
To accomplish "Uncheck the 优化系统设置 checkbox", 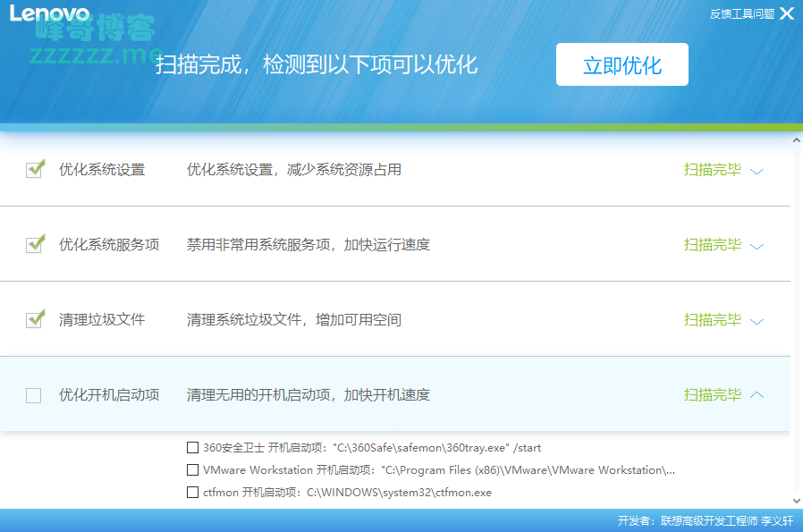I will pyautogui.click(x=34, y=170).
